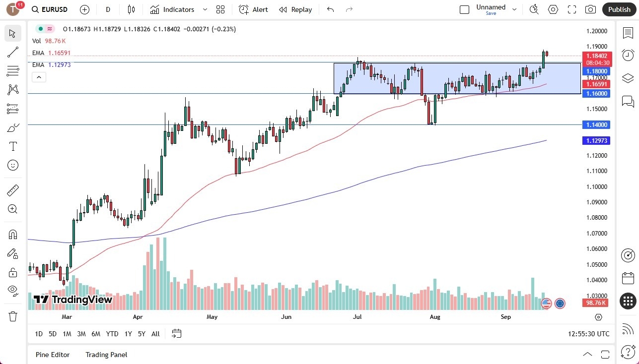Use the Measure tool

click(x=13, y=190)
